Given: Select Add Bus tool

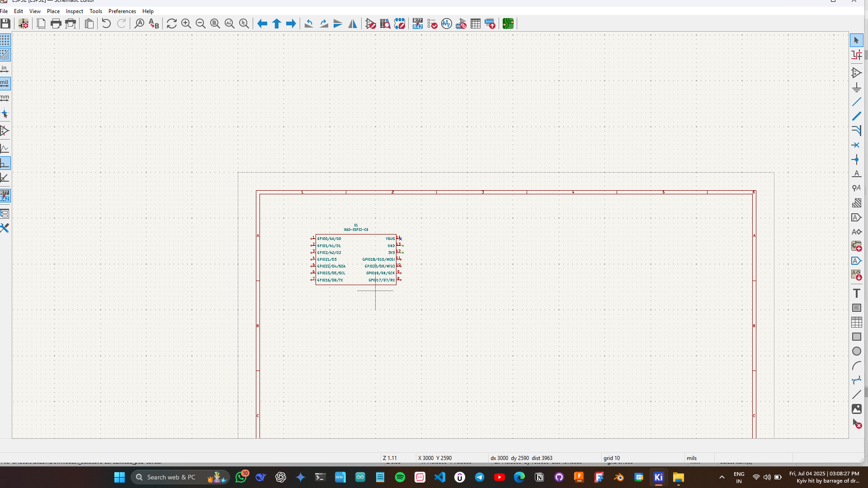Looking at the screenshot, I should coord(856,116).
